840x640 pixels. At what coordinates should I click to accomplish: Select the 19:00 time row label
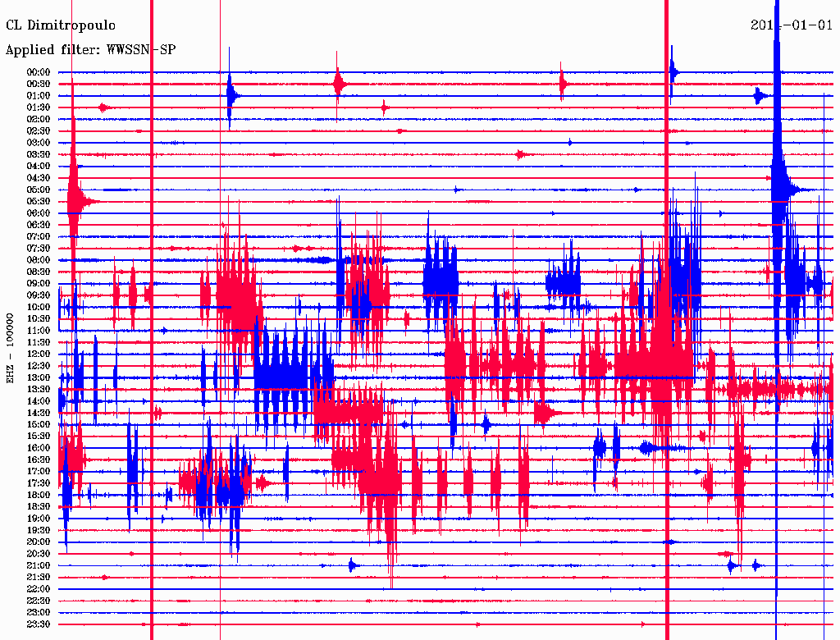coord(39,519)
